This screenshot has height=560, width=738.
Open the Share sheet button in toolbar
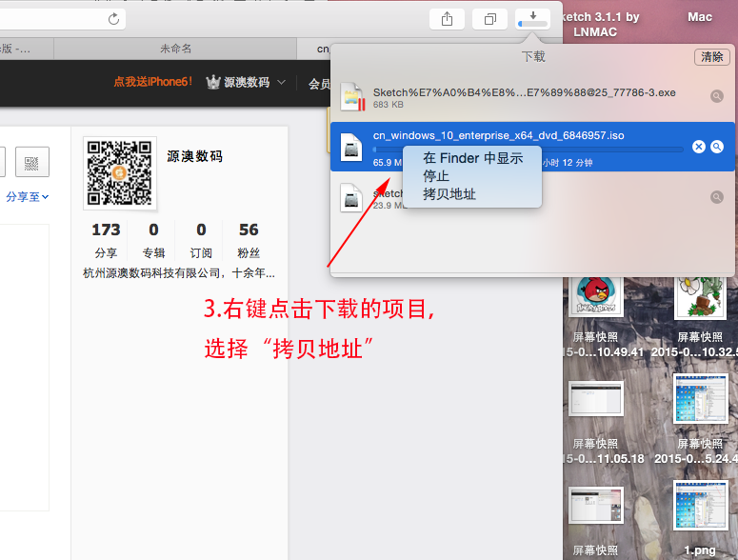[x=448, y=19]
